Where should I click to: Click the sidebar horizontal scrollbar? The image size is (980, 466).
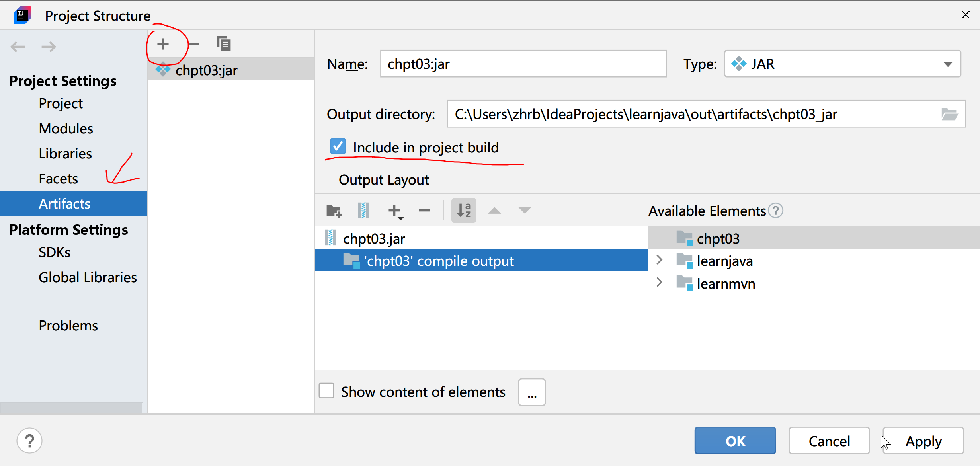[x=72, y=408]
